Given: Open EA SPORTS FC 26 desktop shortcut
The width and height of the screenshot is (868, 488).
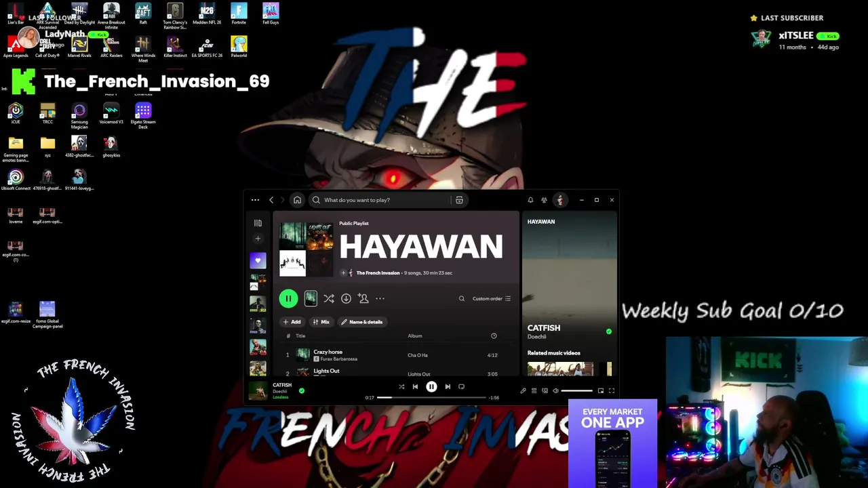Looking at the screenshot, I should coord(207,47).
